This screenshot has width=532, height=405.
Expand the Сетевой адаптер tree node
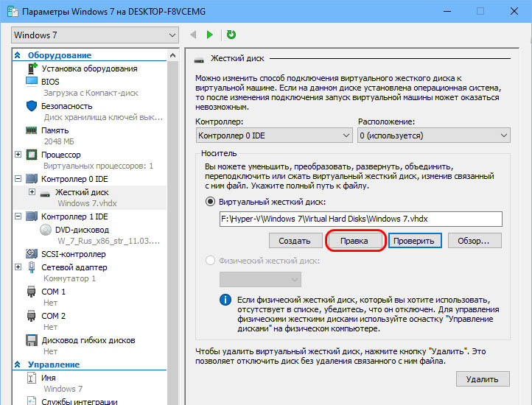[x=18, y=267]
